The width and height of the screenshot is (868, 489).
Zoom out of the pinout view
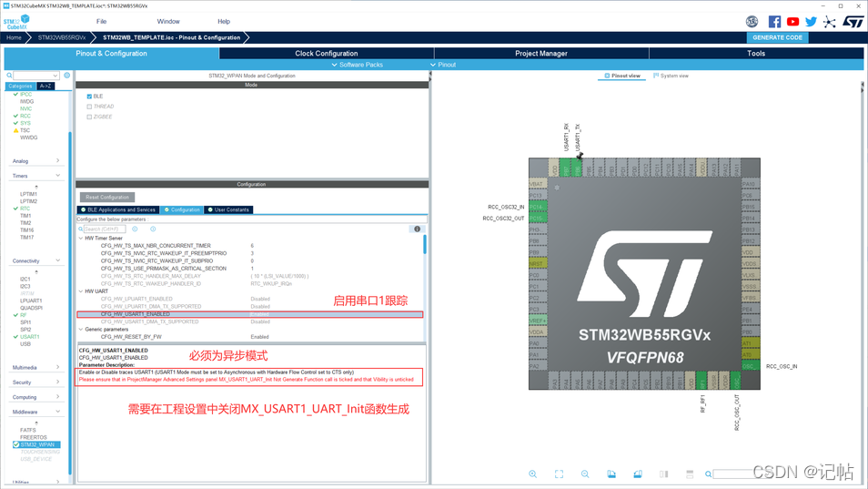585,474
